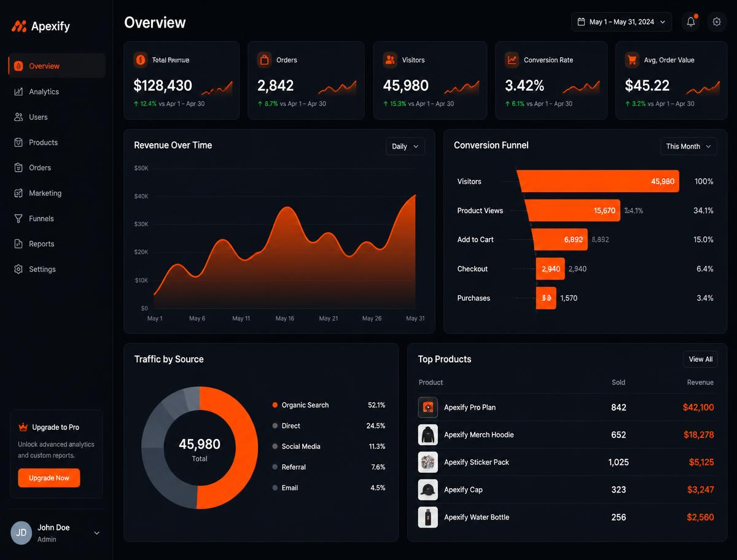
Task: Click the $2,560 revenue value
Action: tap(700, 517)
